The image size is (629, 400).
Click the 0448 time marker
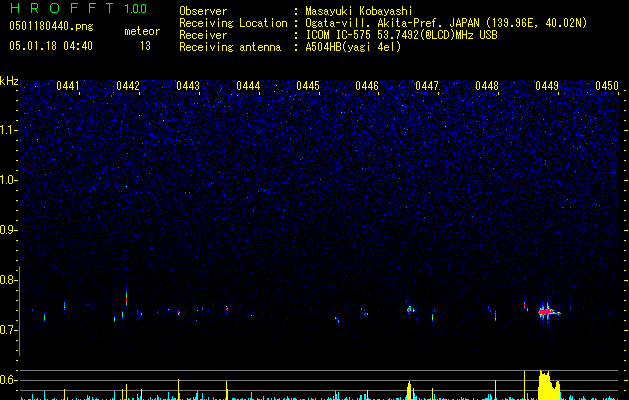487,86
